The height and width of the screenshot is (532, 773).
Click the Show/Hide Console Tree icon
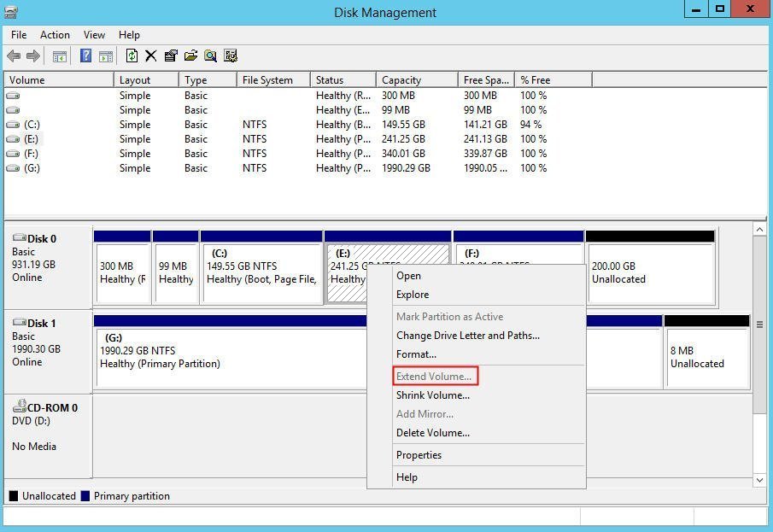tap(60, 56)
